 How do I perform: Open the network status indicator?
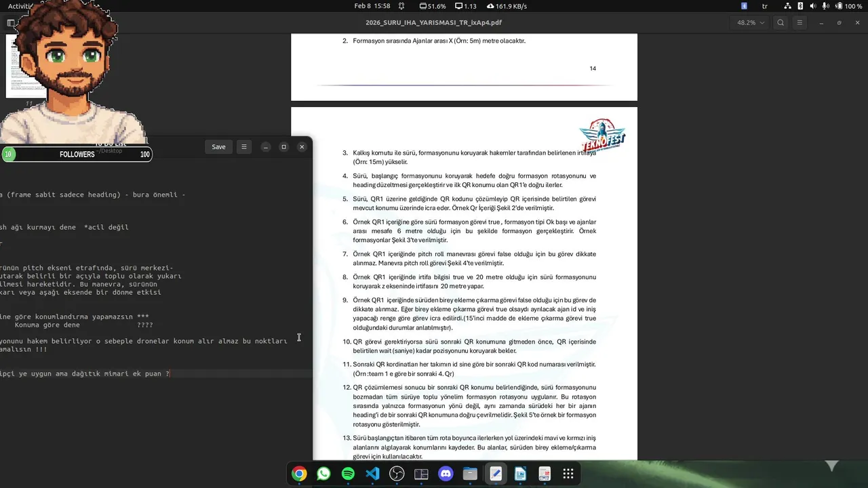point(787,6)
